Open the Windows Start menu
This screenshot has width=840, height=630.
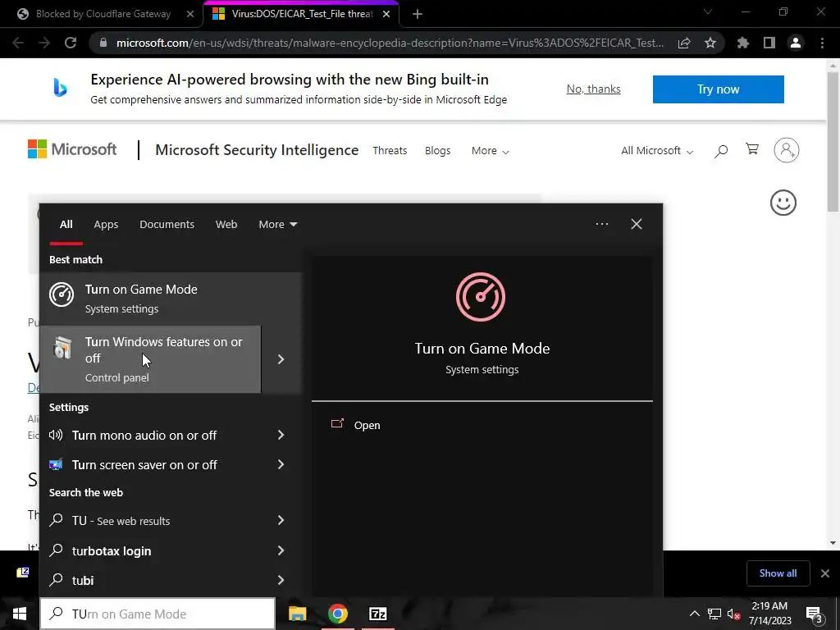20,614
